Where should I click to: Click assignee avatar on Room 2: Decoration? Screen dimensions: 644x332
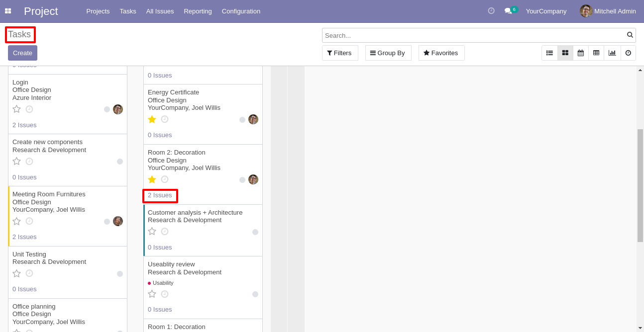253,179
